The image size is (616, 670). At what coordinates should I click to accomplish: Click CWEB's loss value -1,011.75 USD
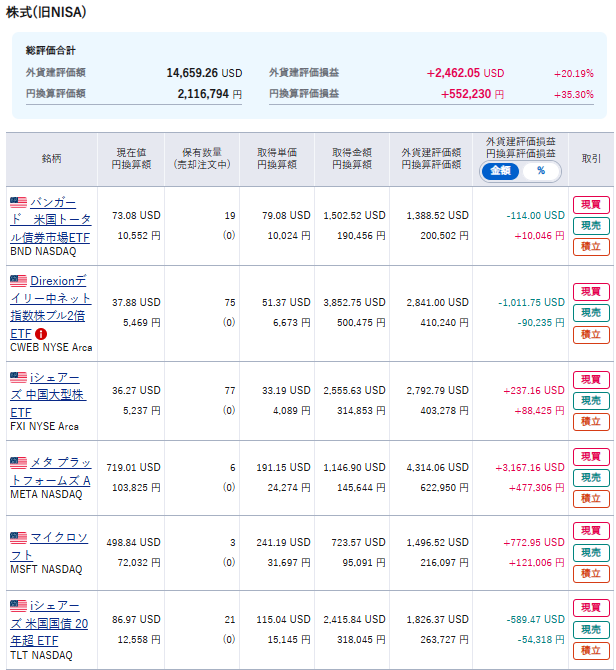(531, 303)
